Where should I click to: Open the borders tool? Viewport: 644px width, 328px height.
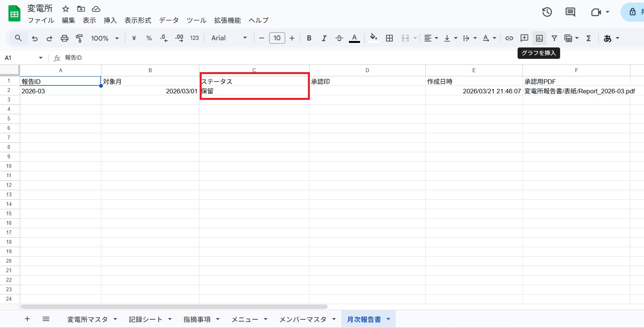click(x=389, y=38)
